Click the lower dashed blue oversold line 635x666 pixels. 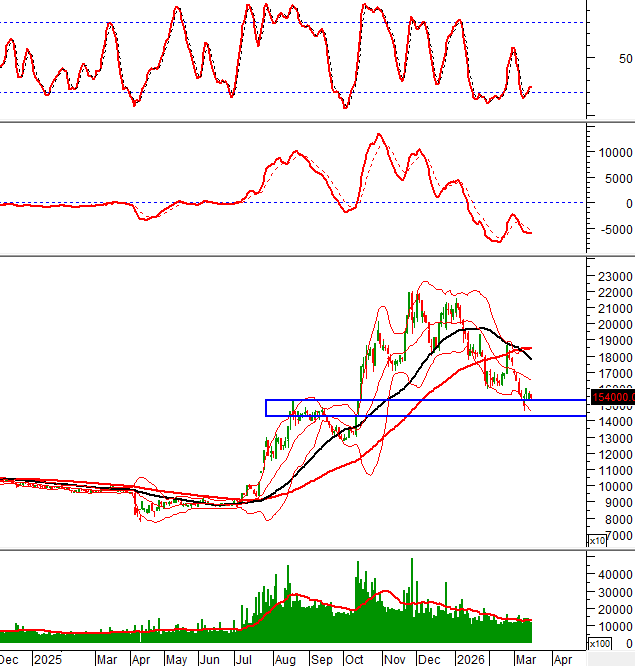click(x=300, y=93)
